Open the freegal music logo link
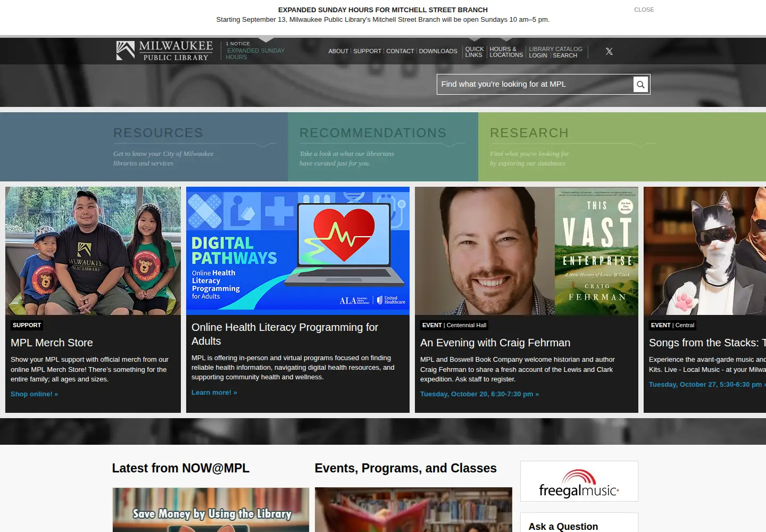The width and height of the screenshot is (766, 532). coord(579,481)
